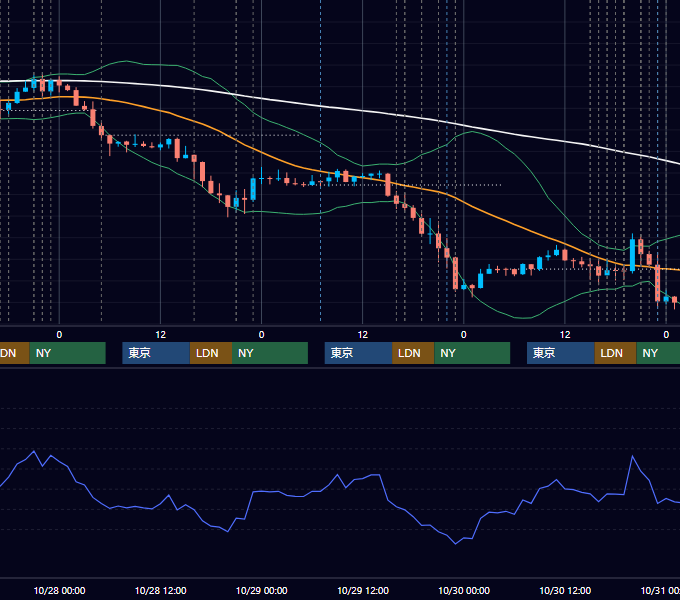
Task: Click the 10/28 00:00 time axis label
Action: 59,590
